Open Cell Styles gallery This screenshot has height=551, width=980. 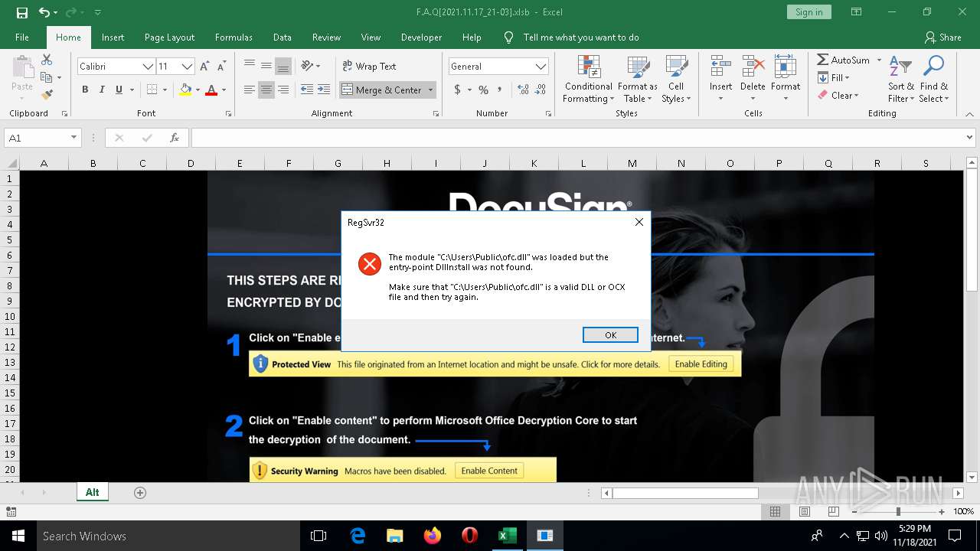[676, 79]
